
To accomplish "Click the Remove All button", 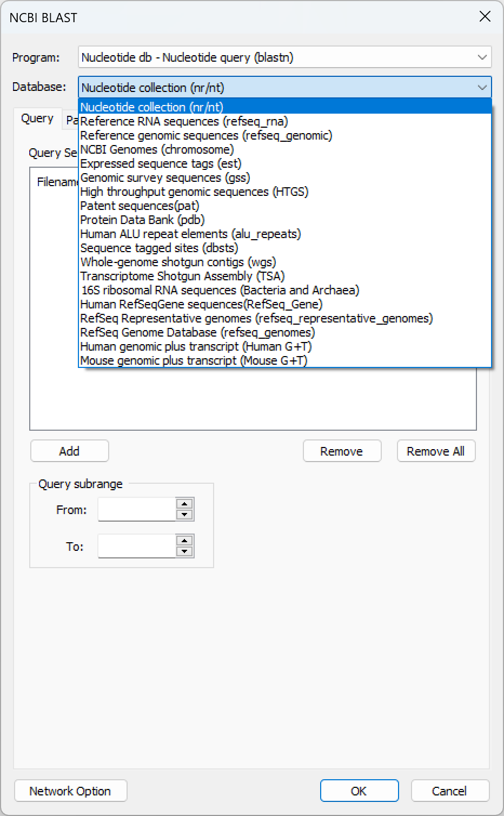I will coord(436,451).
